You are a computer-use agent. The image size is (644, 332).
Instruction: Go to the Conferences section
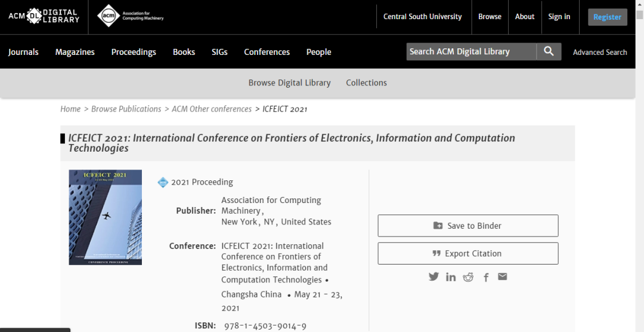point(267,52)
